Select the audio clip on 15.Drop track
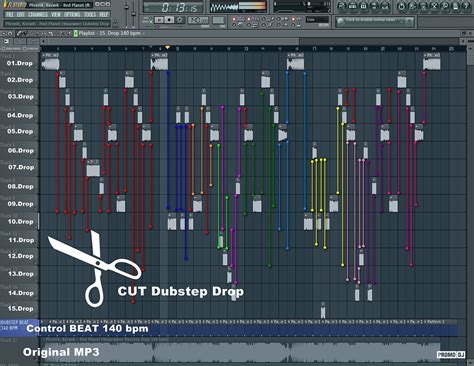474x366 pixels. [x=323, y=311]
